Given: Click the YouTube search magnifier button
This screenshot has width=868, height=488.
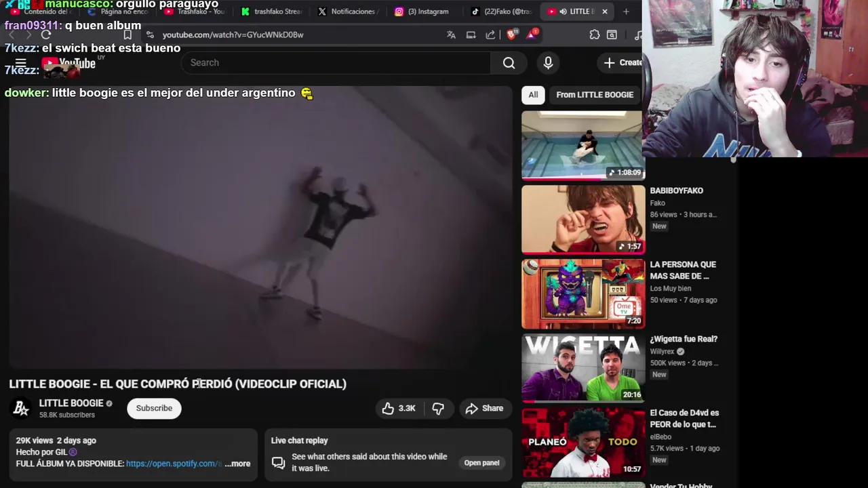Looking at the screenshot, I should [509, 63].
